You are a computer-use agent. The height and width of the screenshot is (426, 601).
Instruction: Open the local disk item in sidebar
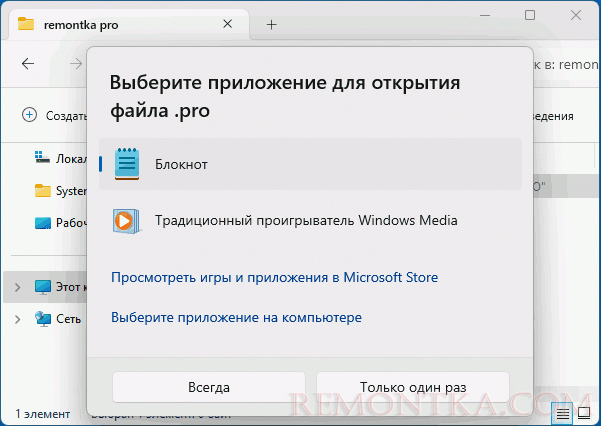pyautogui.click(x=61, y=158)
